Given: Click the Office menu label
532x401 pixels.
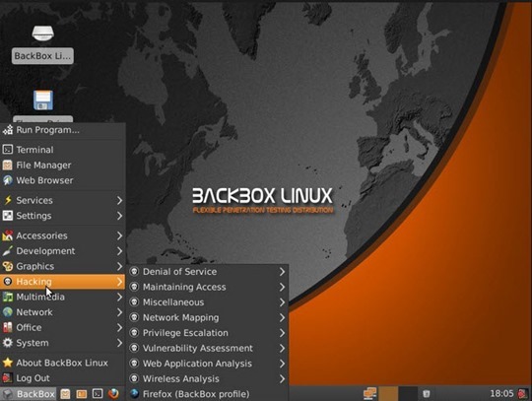Looking at the screenshot, I should (x=29, y=327).
